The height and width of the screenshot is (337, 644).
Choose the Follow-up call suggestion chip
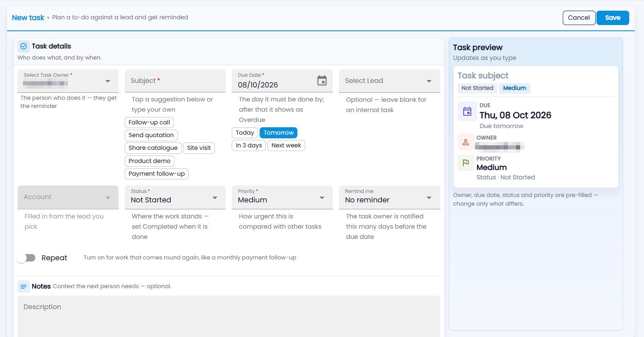click(x=149, y=122)
